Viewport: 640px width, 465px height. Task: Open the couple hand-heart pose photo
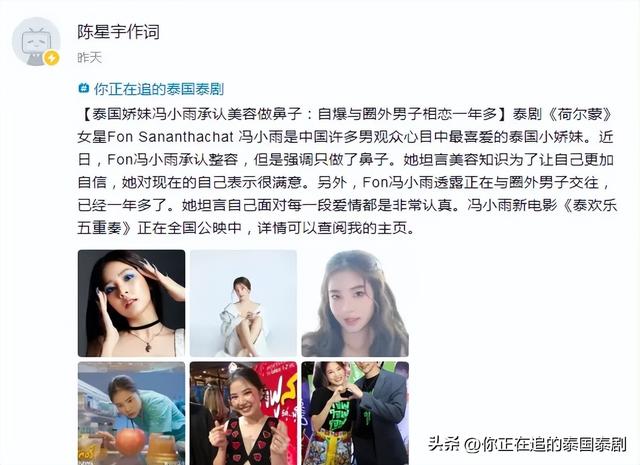pos(355,413)
